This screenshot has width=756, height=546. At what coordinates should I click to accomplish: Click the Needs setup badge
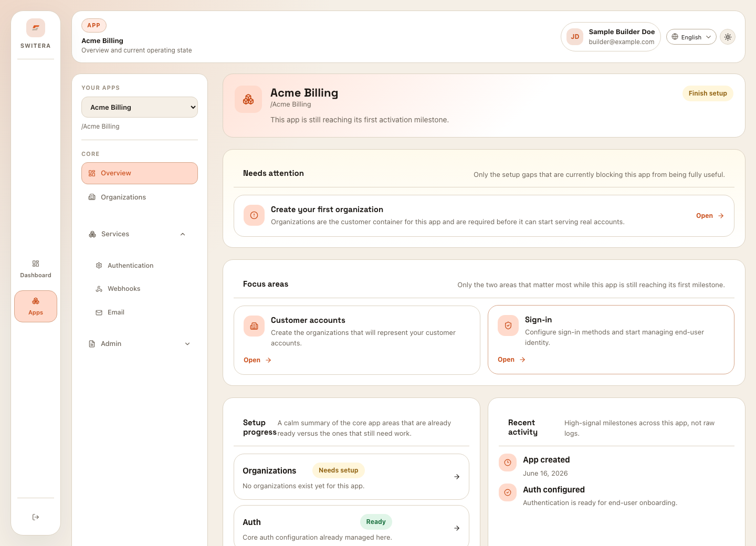click(339, 470)
